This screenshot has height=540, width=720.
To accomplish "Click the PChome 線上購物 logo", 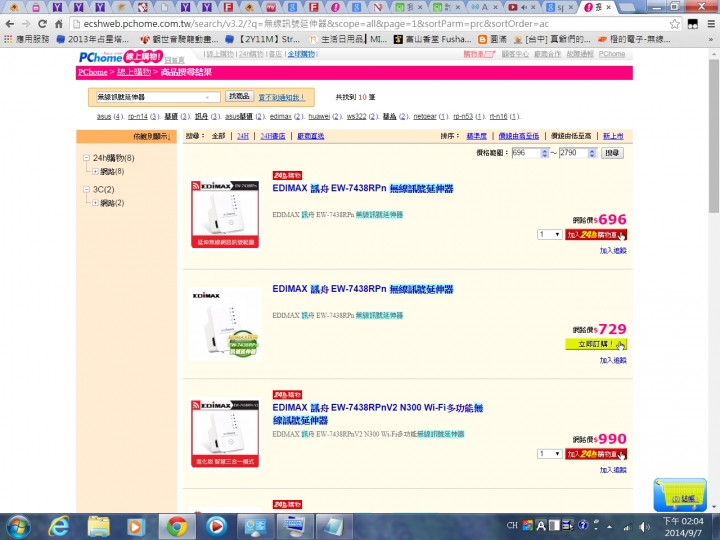I will coord(121,57).
